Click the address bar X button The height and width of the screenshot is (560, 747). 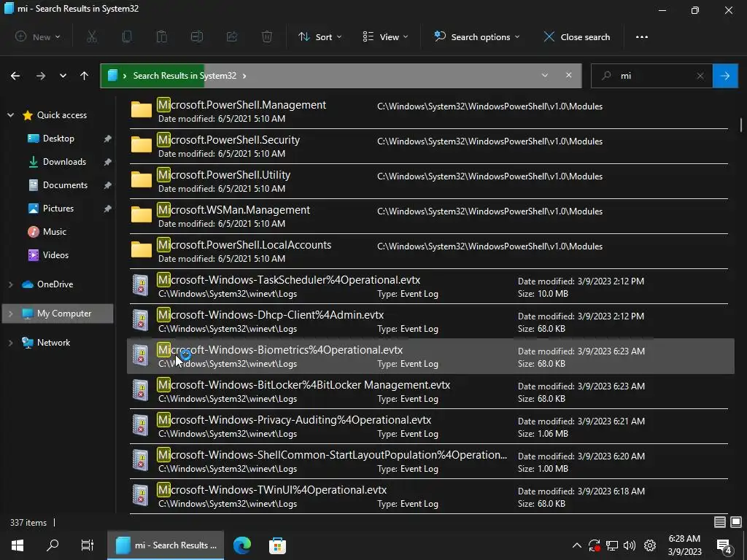[569, 75]
